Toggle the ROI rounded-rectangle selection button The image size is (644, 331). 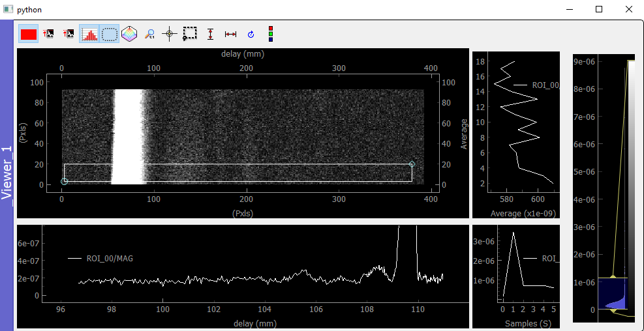[109, 34]
